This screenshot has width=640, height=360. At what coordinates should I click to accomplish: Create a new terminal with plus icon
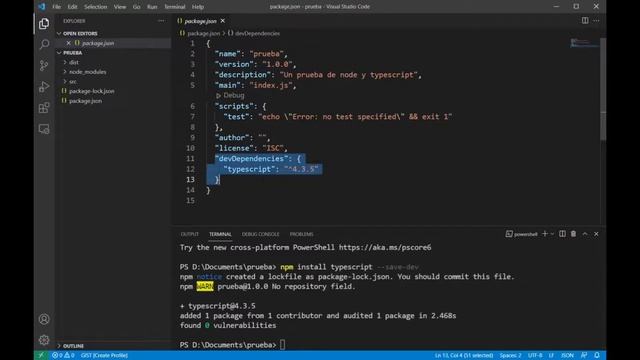544,234
